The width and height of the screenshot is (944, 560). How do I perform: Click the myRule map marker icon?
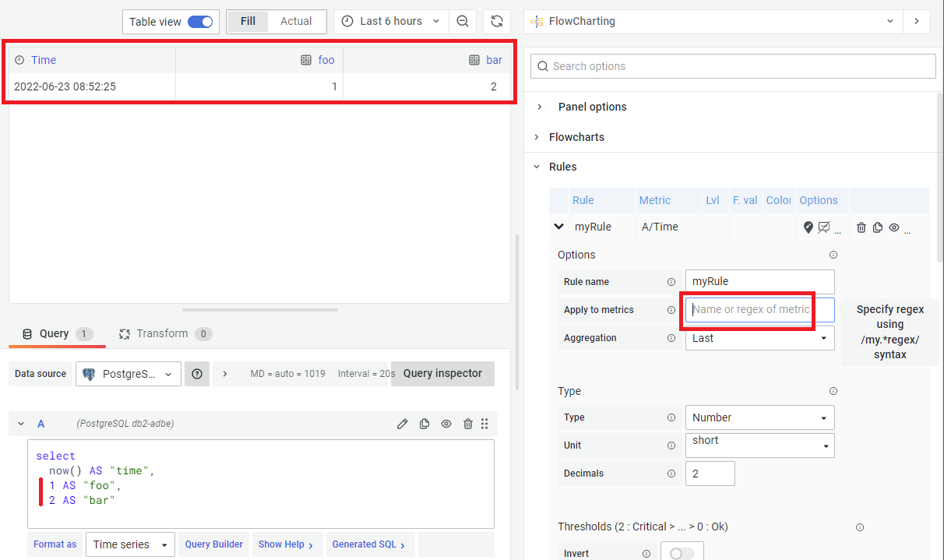coord(808,227)
